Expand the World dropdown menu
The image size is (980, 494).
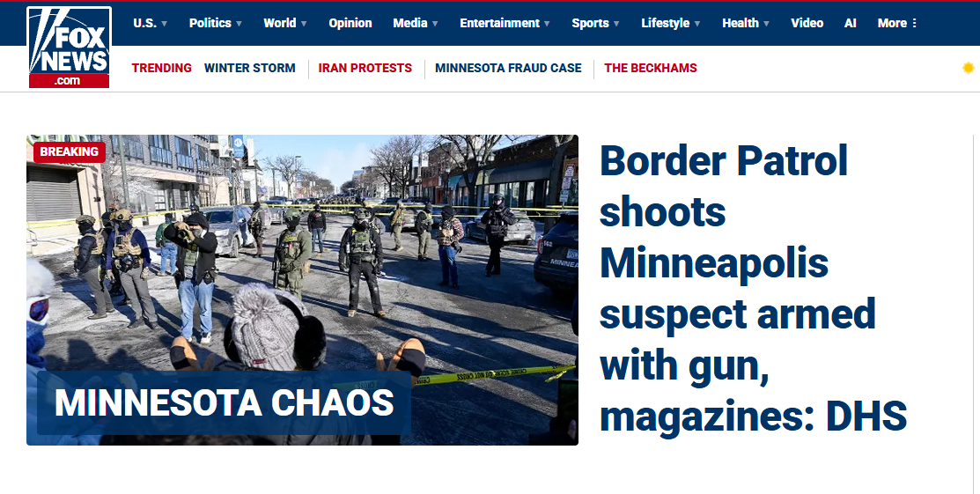(285, 23)
